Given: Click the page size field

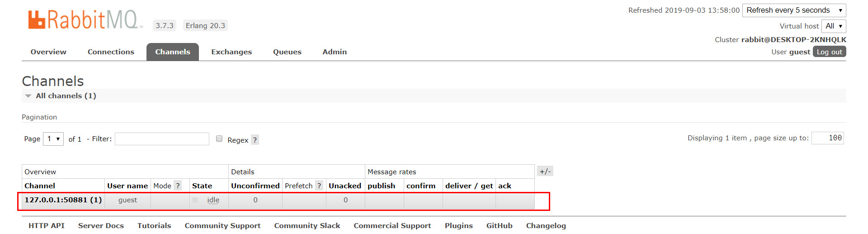Looking at the screenshot, I should [827, 138].
